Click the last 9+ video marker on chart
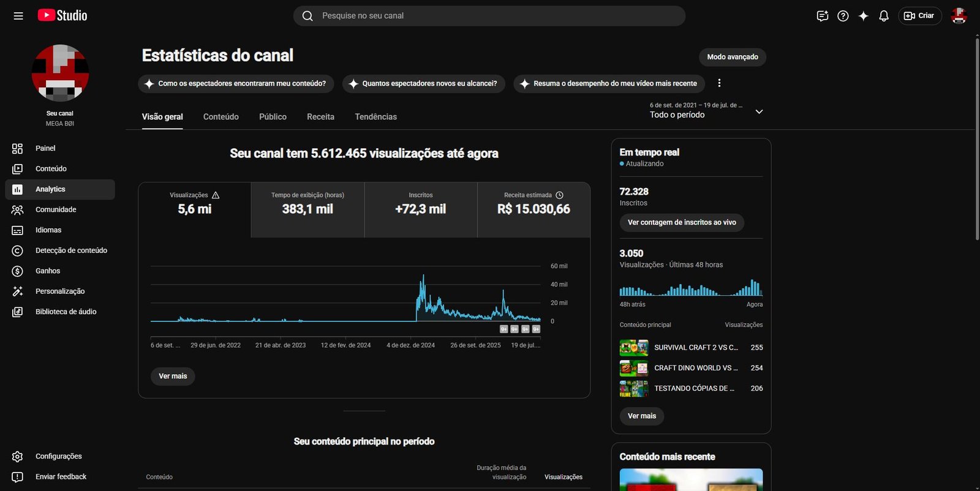 coord(536,329)
